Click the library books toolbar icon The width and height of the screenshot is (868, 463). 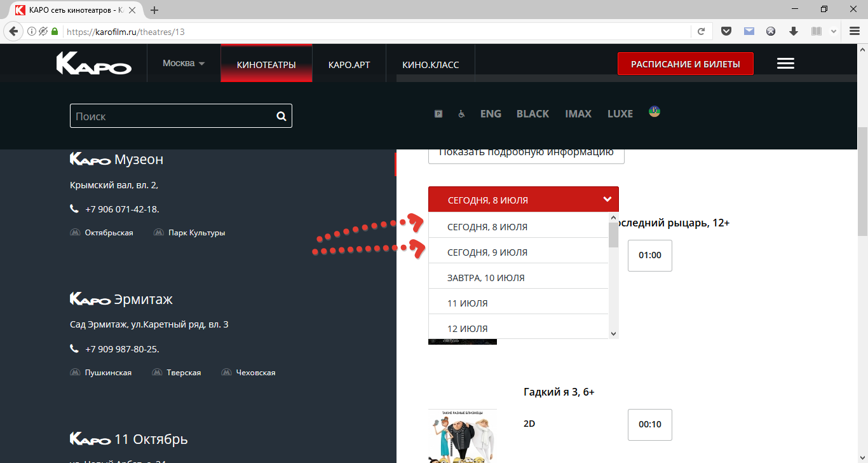pyautogui.click(x=816, y=31)
